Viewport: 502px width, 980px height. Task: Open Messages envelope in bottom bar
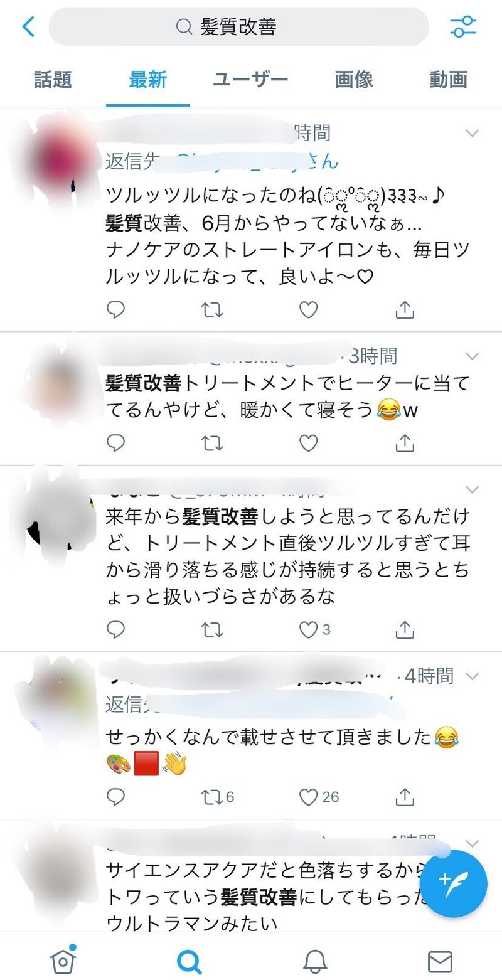pyautogui.click(x=440, y=961)
